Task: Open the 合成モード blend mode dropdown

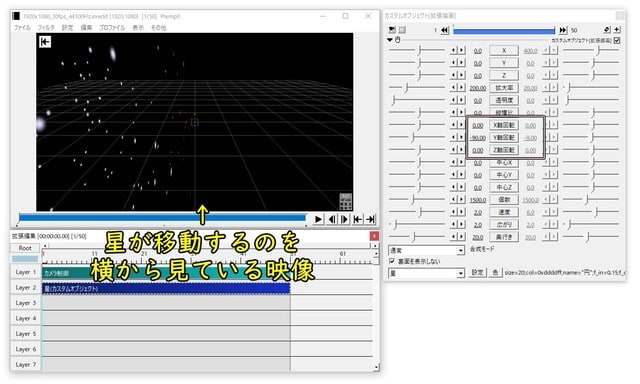Action: (x=426, y=250)
